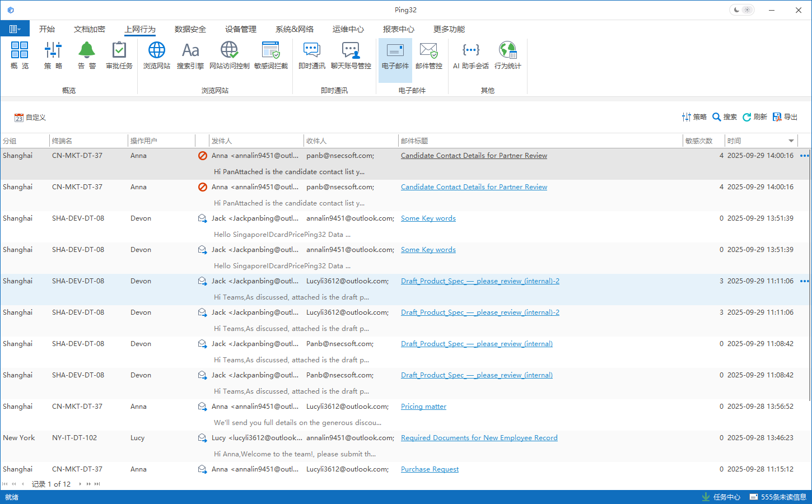The height and width of the screenshot is (504, 812).
Task: Click the 导出 export button
Action: (785, 117)
